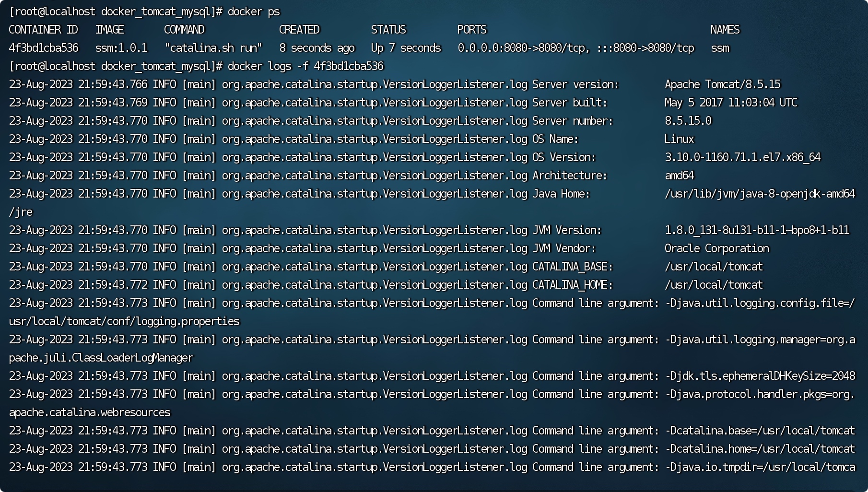Image resolution: width=868 pixels, height=492 pixels.
Task: Click the COMMAND column header
Action: click(x=184, y=30)
